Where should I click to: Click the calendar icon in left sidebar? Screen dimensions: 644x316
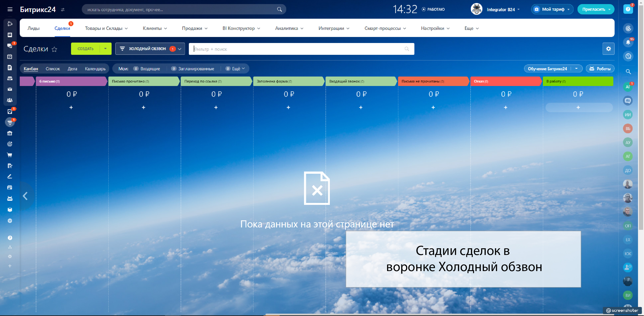[10, 57]
